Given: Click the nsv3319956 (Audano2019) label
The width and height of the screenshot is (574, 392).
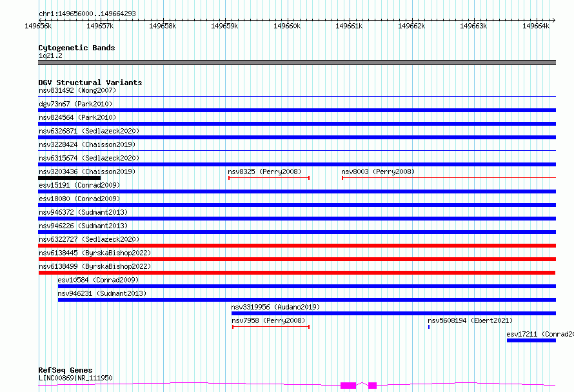Looking at the screenshot, I should tap(275, 307).
